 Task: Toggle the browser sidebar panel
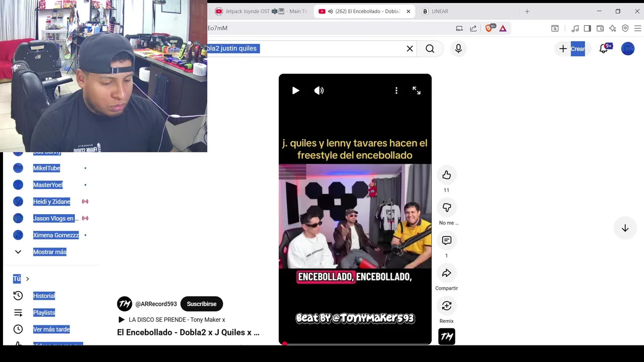(x=587, y=28)
